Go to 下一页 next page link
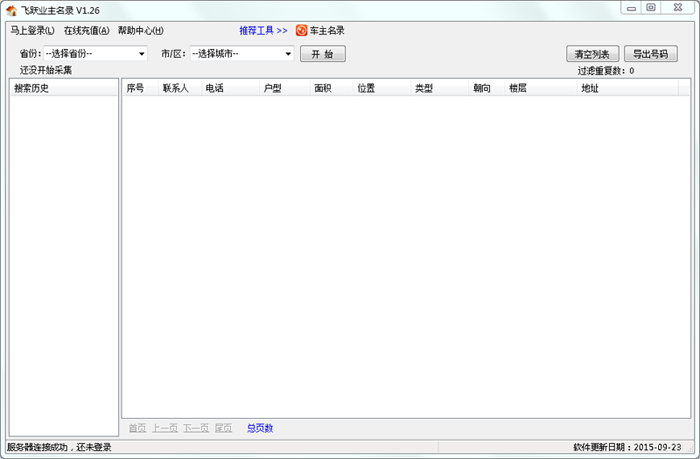700x459 pixels. click(196, 428)
